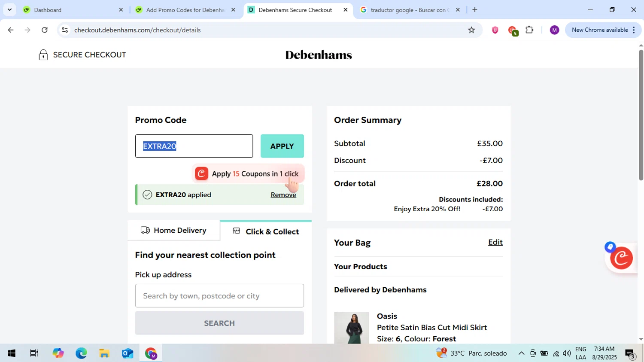Screen dimensions: 644x362
Task: Open the weather widget 33°C Parc. soleado
Action: [471, 353]
